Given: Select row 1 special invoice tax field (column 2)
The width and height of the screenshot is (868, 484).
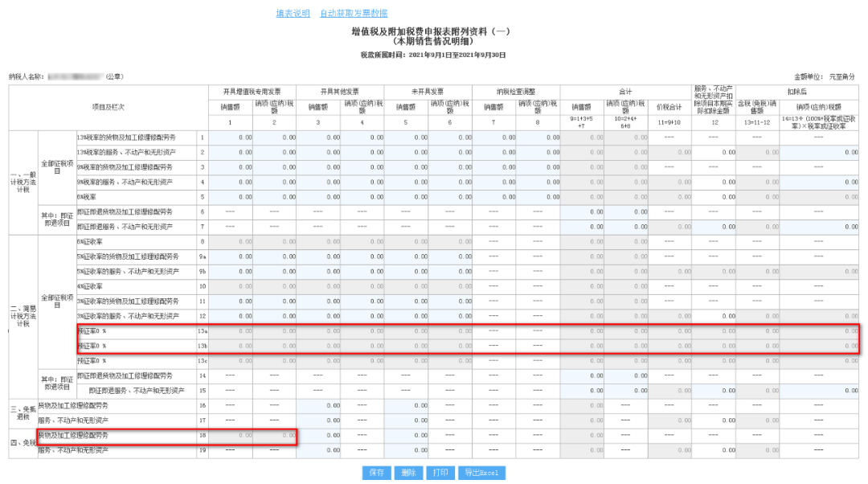Looking at the screenshot, I should coord(275,137).
